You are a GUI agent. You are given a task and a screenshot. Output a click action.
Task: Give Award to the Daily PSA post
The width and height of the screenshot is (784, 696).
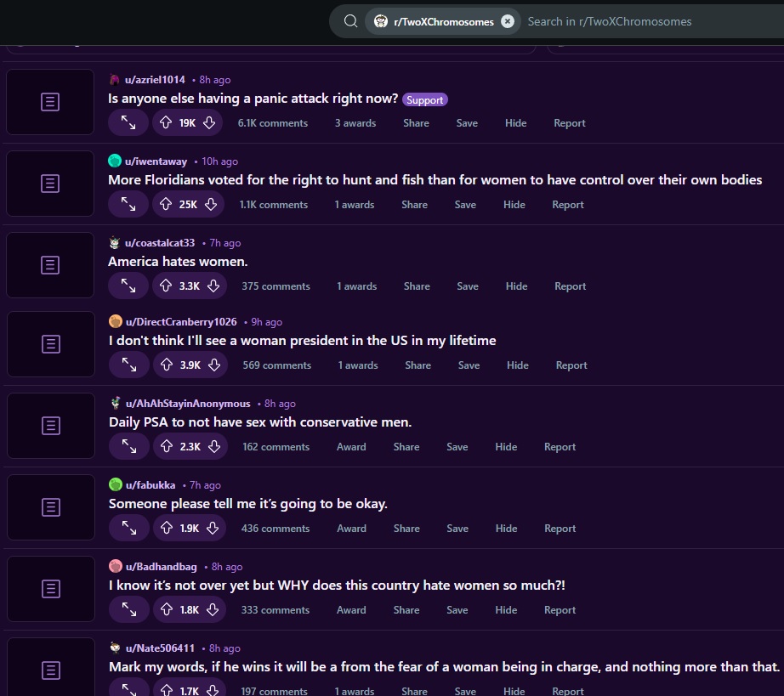pyautogui.click(x=351, y=447)
